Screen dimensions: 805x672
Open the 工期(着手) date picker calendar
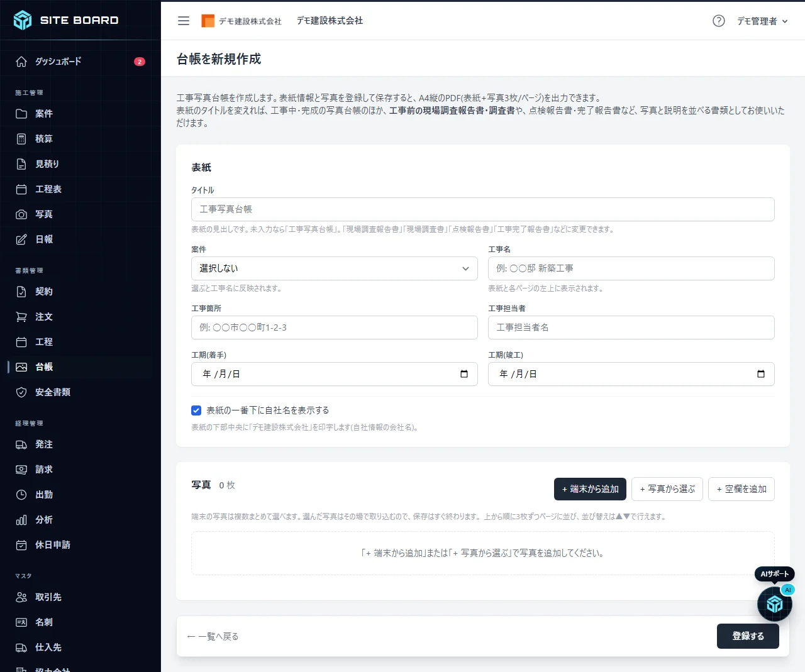464,374
